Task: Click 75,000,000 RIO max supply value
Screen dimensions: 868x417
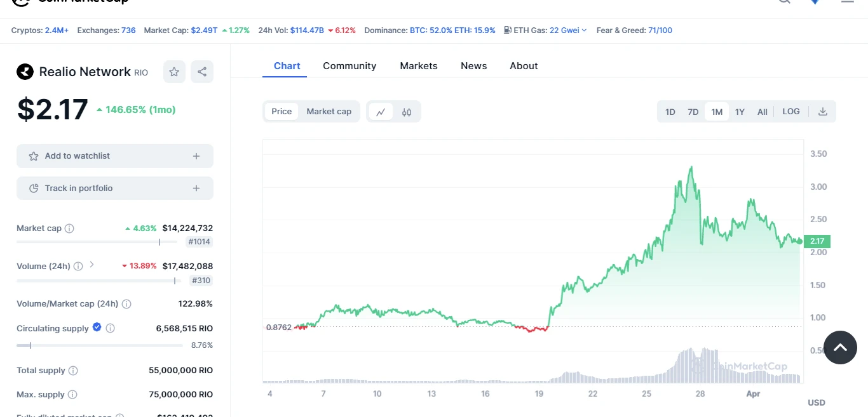Action: [x=181, y=395]
